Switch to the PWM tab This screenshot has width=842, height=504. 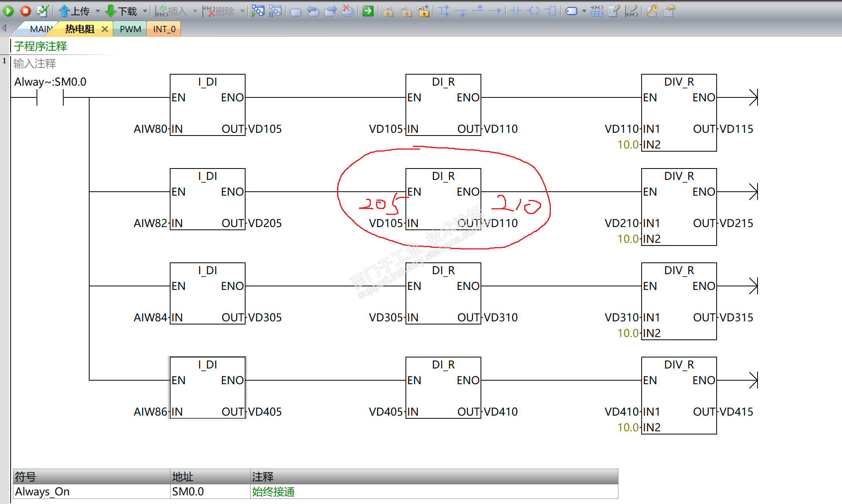130,29
